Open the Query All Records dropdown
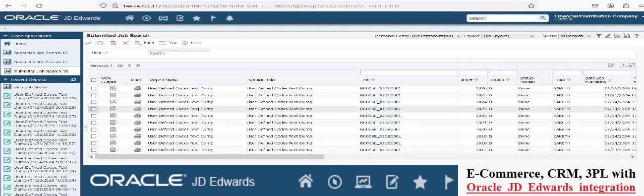The height and width of the screenshot is (196, 644). click(575, 36)
